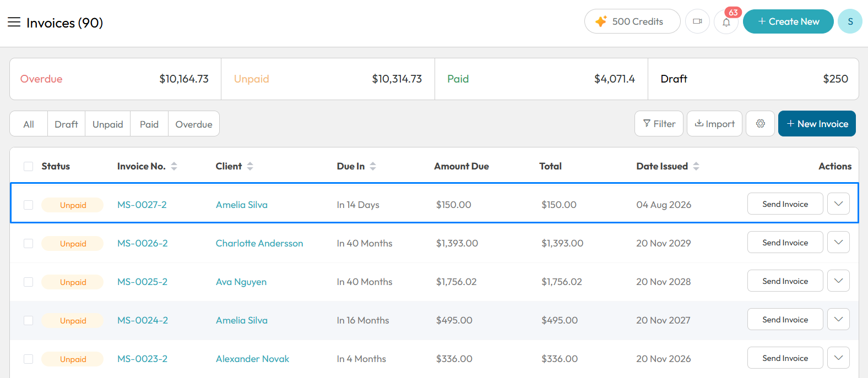Toggle the select-all header checkbox

tap(28, 166)
